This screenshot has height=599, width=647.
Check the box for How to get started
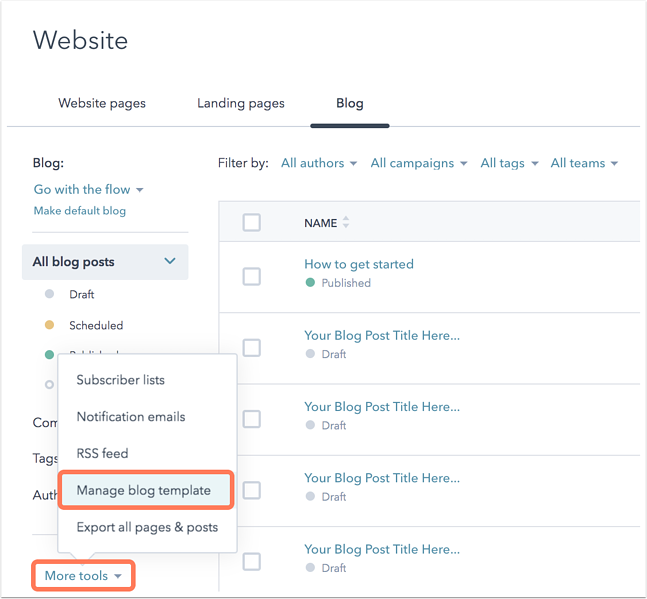(252, 276)
